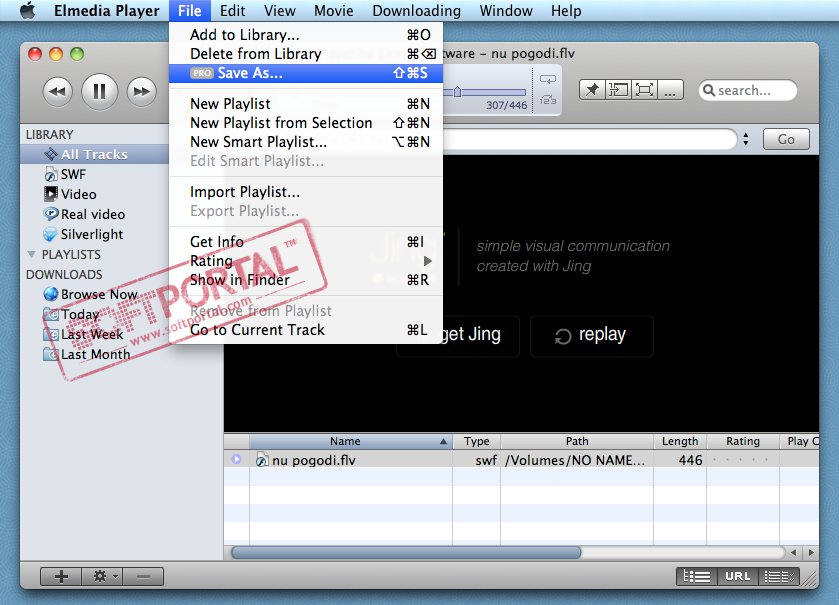This screenshot has height=605, width=839.
Task: Open the Edit menu
Action: point(232,11)
